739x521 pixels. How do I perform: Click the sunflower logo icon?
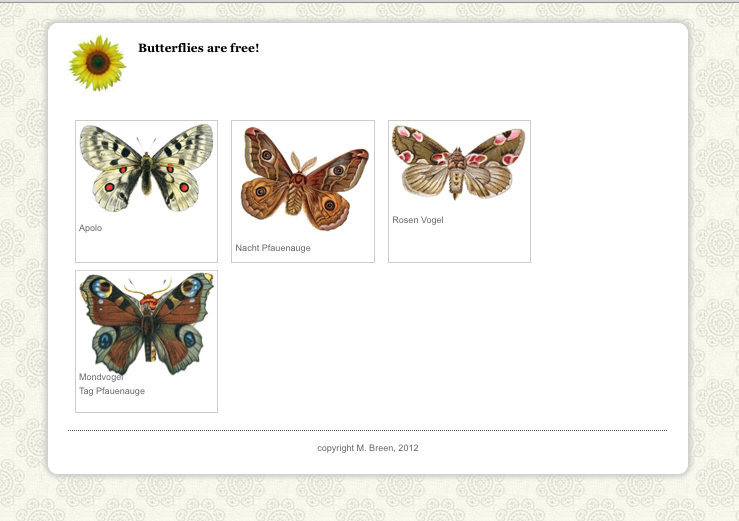pyautogui.click(x=97, y=63)
